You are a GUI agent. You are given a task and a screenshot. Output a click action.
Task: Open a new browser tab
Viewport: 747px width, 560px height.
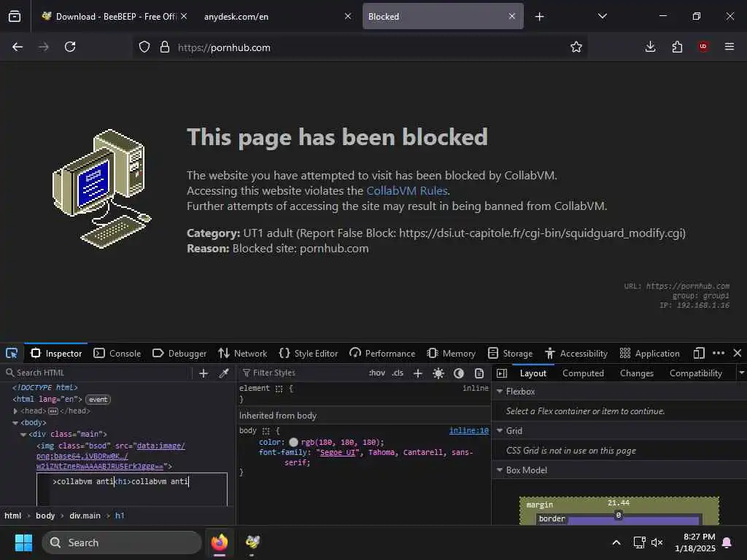(539, 17)
